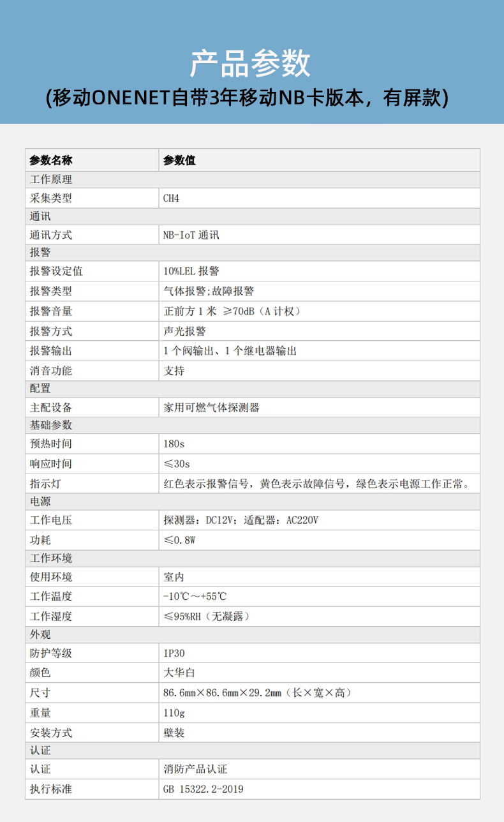Click the '家用可燃气体探测器' value
504x822 pixels.
click(211, 407)
